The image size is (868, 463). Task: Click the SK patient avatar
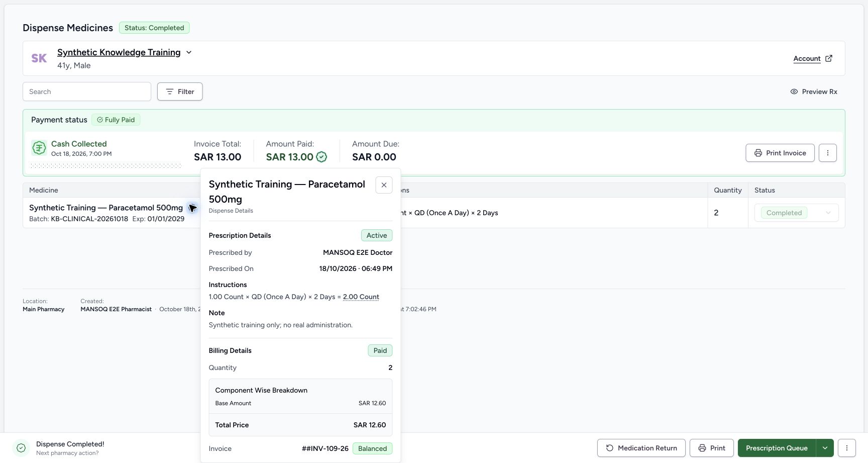coord(39,58)
